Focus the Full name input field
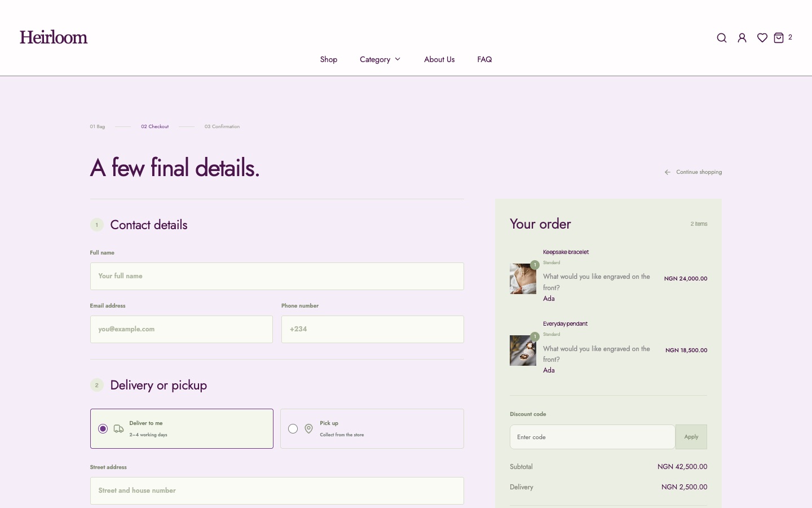Screen dimensions: 812x508 [277, 276]
